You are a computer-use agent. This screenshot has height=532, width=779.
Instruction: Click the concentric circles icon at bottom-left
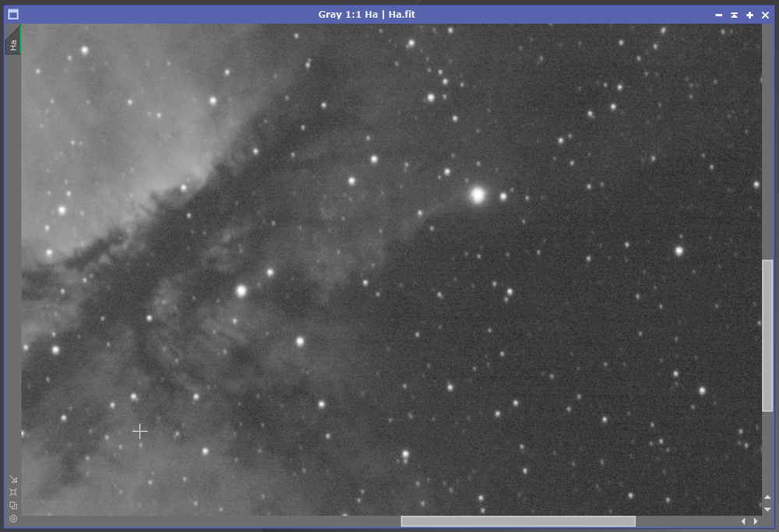(13, 519)
